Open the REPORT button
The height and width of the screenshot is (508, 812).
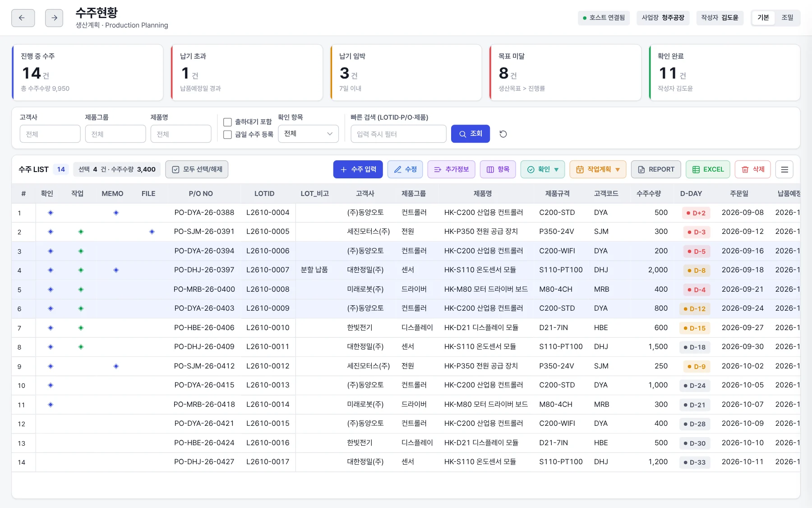(x=656, y=169)
